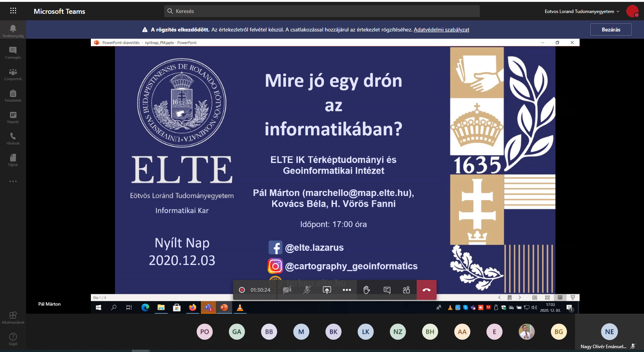Viewport: 644px width, 352px height.
Task: Open Windows search on shared taskbar
Action: pyautogui.click(x=114, y=308)
